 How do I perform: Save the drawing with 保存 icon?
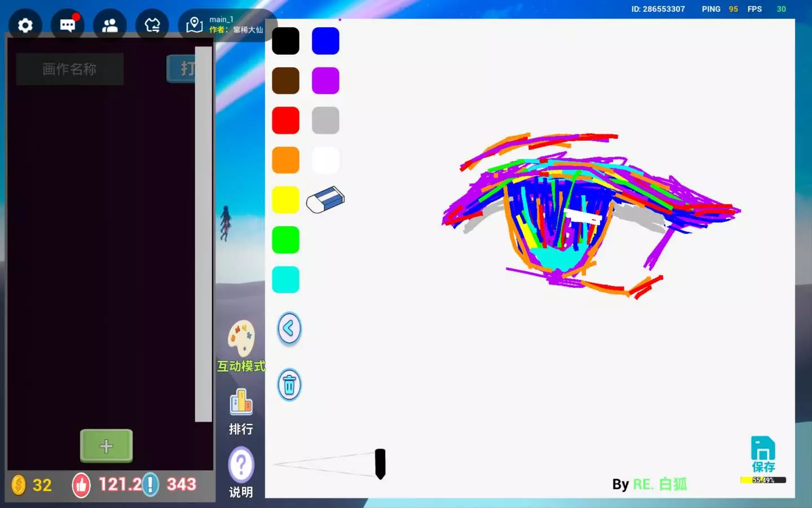click(x=763, y=453)
